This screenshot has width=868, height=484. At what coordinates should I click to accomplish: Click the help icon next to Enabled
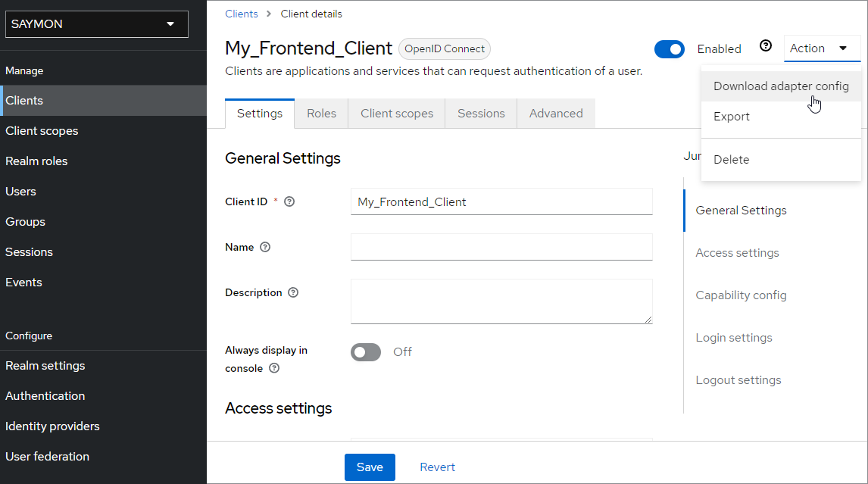(x=766, y=46)
